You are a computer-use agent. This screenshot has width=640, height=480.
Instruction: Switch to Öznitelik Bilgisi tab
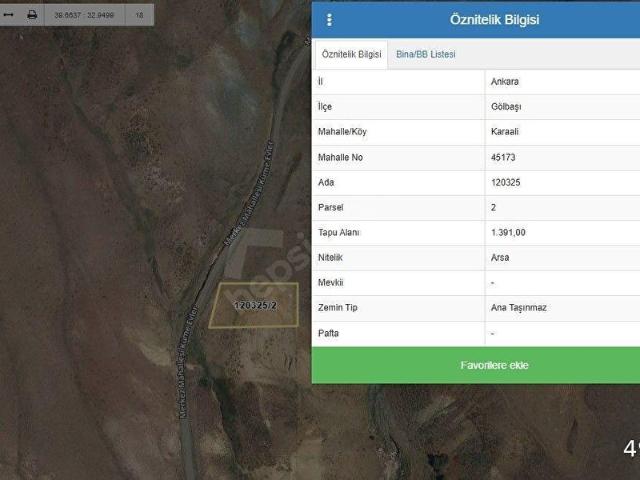pyautogui.click(x=351, y=54)
